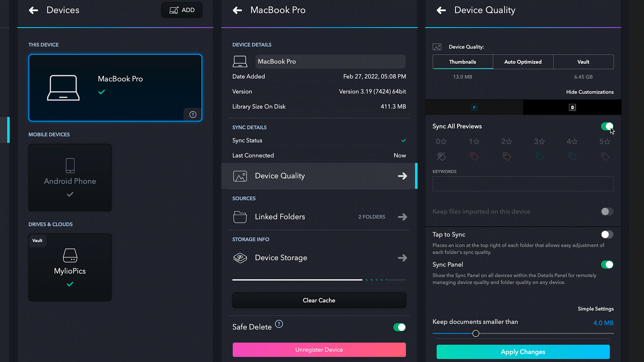
Task: Toggle Safe Delete off
Action: [x=399, y=327]
